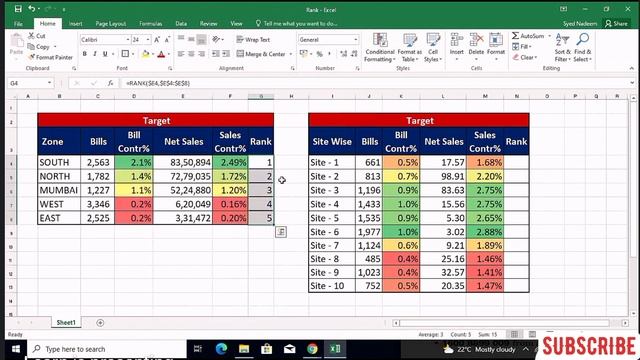Open Merge & Center dropdown arrow
The image size is (640, 360).
pyautogui.click(x=291, y=54)
